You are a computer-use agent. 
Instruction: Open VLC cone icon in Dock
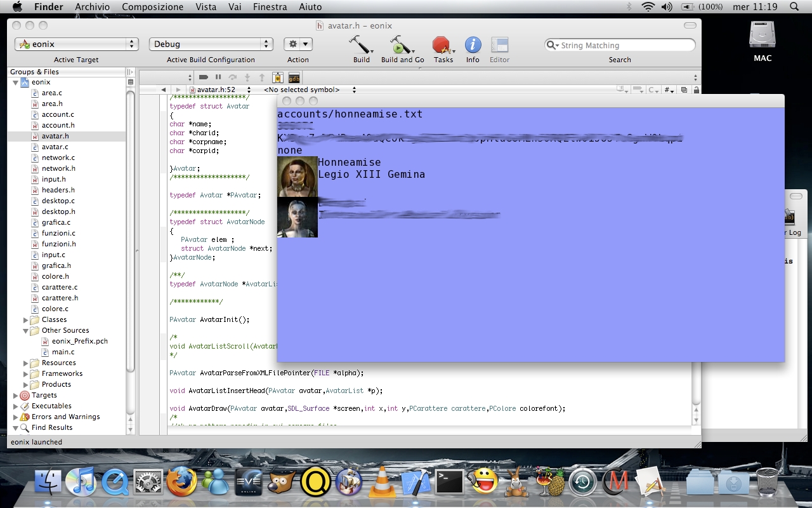pyautogui.click(x=382, y=481)
